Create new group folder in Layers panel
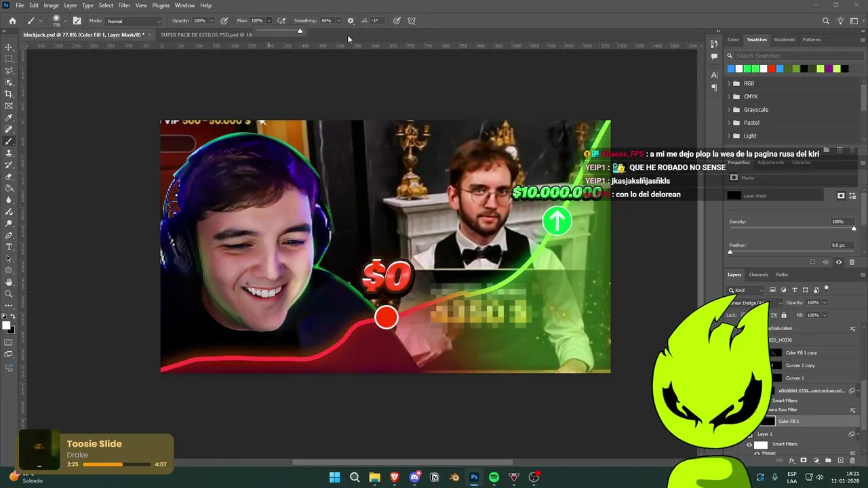Screen dimensions: 868x488 [x=827, y=460]
